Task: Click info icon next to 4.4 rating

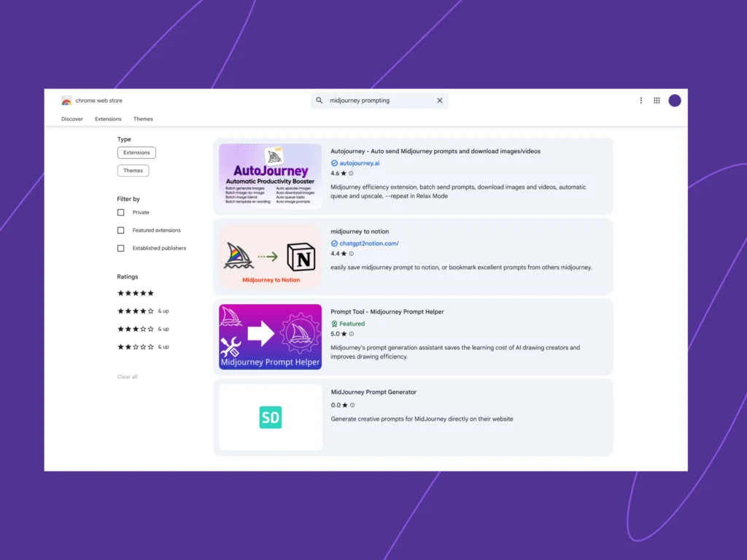Action: point(351,254)
